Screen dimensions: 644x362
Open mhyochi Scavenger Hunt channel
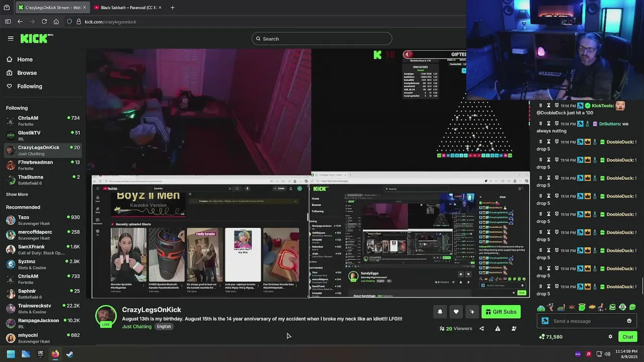pos(43,338)
